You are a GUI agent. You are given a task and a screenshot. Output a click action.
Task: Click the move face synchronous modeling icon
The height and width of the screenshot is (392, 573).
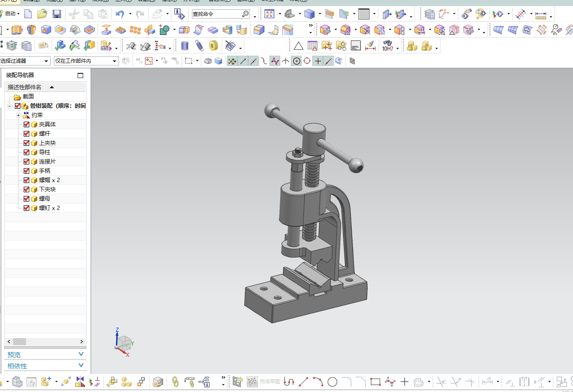tap(325, 30)
